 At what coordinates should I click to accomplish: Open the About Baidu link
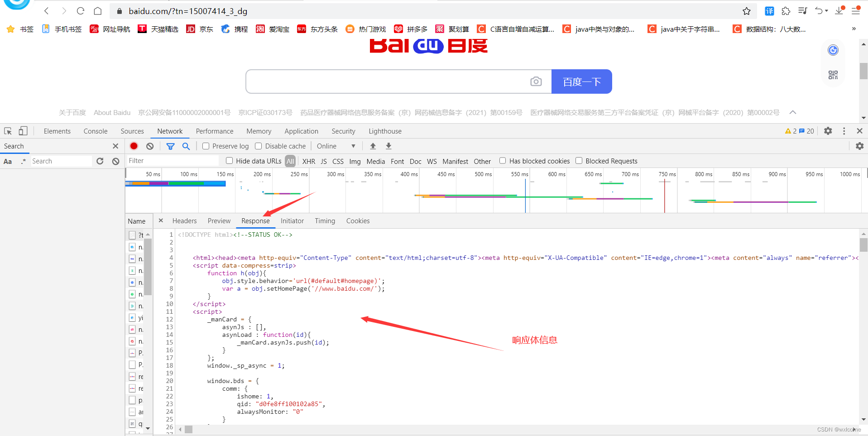(112, 112)
